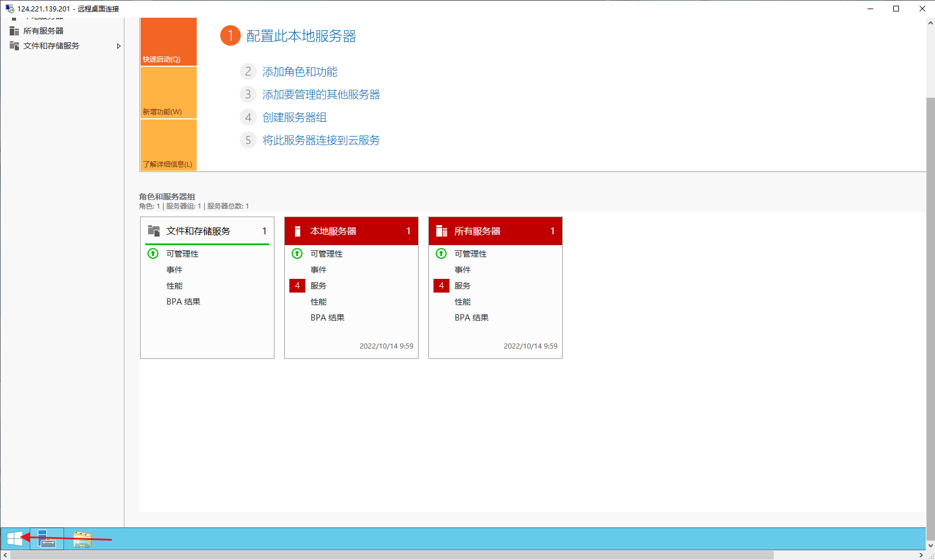Image resolution: width=935 pixels, height=560 pixels.
Task: Click the All Servers sidebar icon
Action: click(14, 31)
